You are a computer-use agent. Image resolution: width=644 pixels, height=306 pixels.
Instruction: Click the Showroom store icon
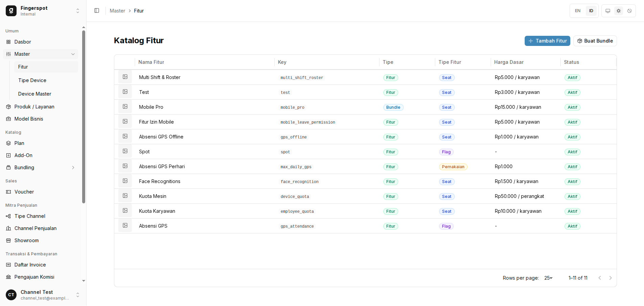8,240
